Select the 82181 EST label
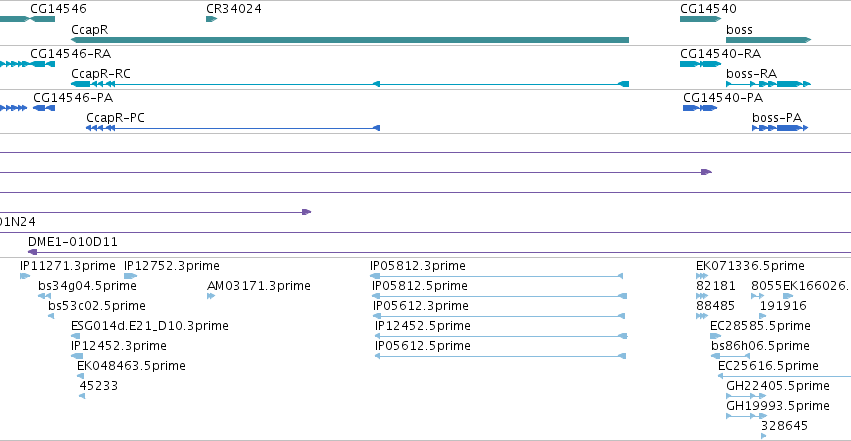851x441 pixels. pyautogui.click(x=716, y=286)
